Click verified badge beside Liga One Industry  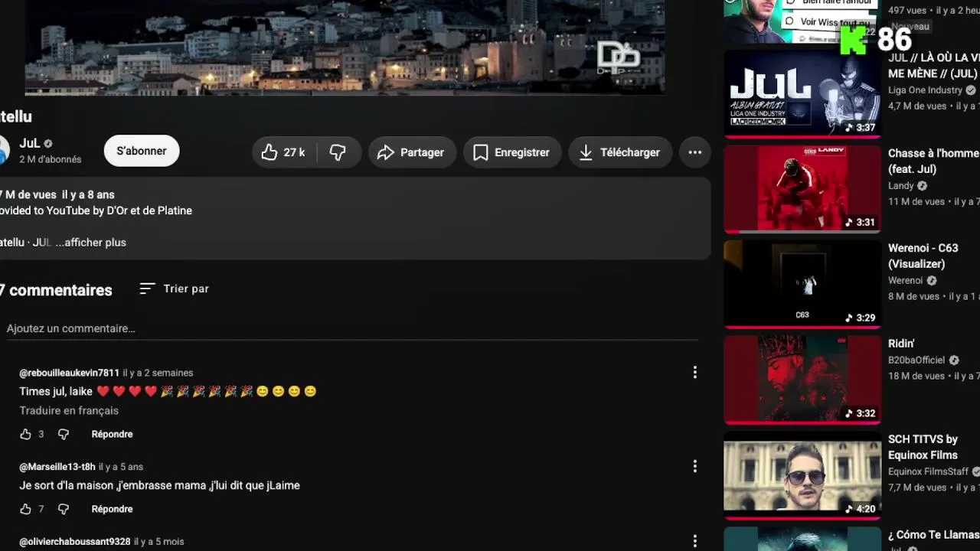pyautogui.click(x=971, y=90)
